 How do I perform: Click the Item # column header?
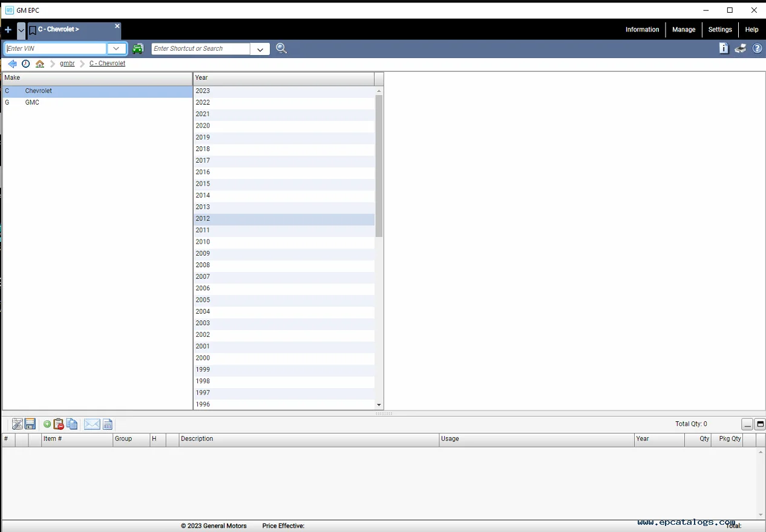77,440
